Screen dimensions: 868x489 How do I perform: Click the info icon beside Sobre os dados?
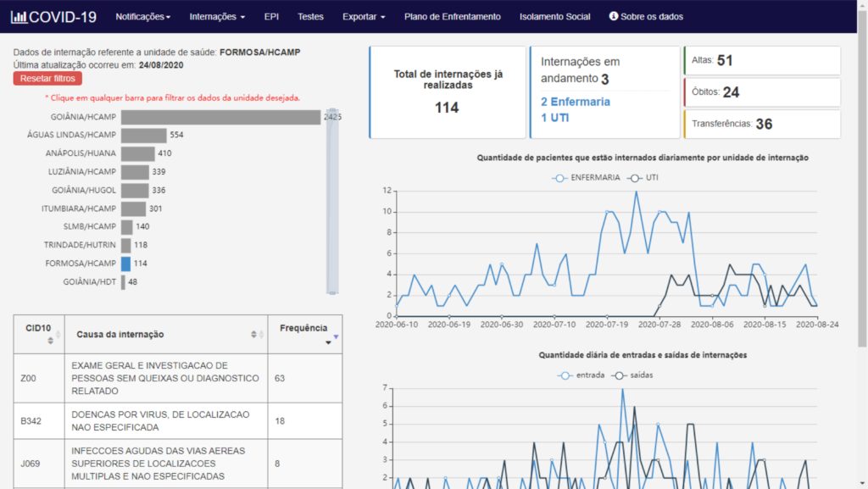614,16
